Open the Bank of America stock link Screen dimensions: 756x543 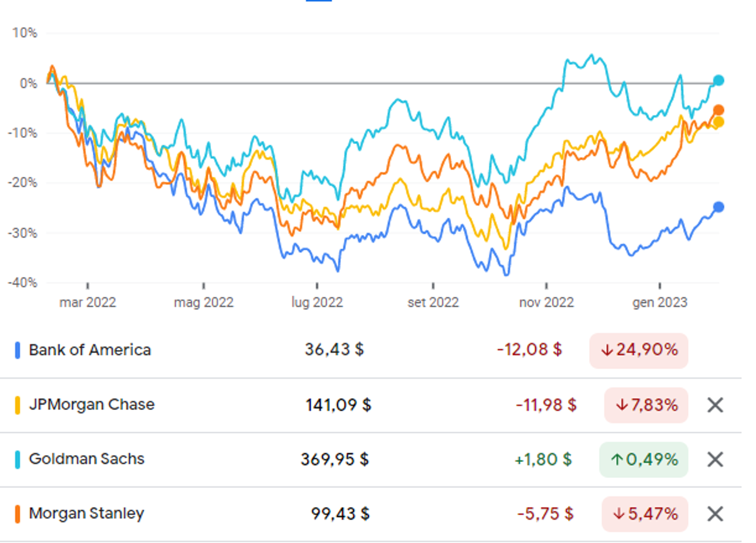pos(90,350)
